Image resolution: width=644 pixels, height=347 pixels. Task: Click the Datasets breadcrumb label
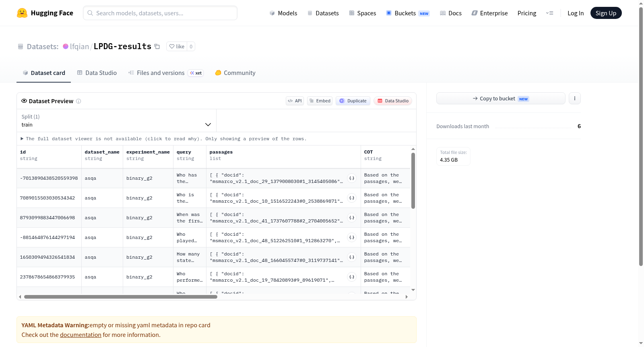point(43,46)
